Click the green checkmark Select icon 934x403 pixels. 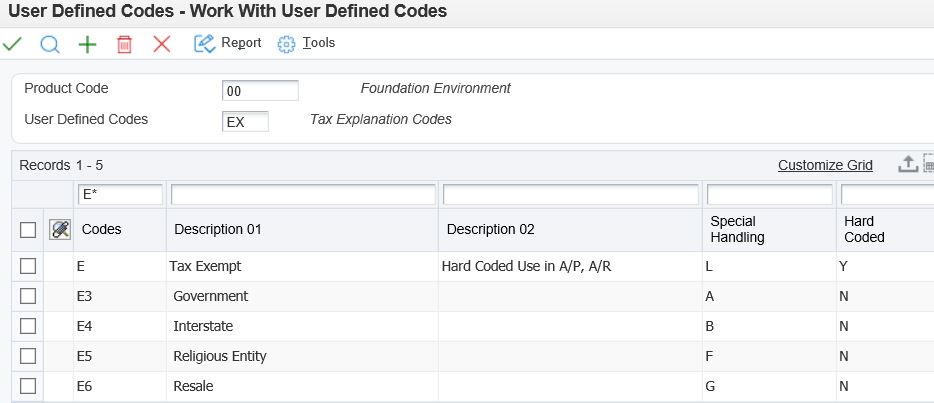pos(13,44)
